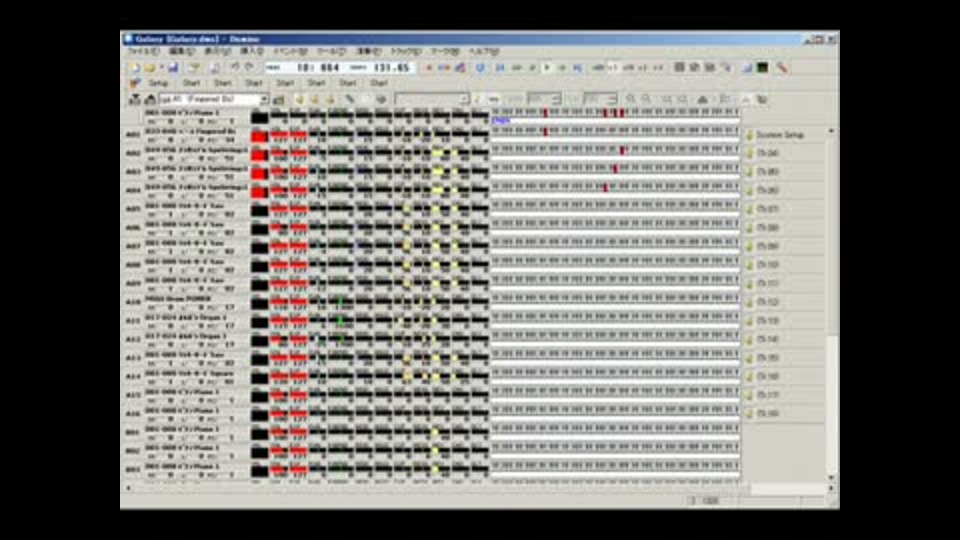Viewport: 960px width, 540px height.
Task: Open the 表示(V) View menu
Action: click(217, 51)
